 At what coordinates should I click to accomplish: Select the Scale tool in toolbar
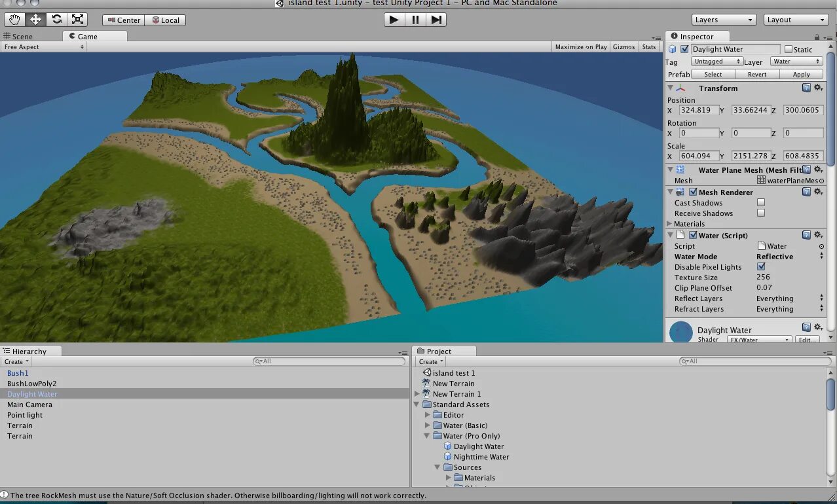pos(77,20)
